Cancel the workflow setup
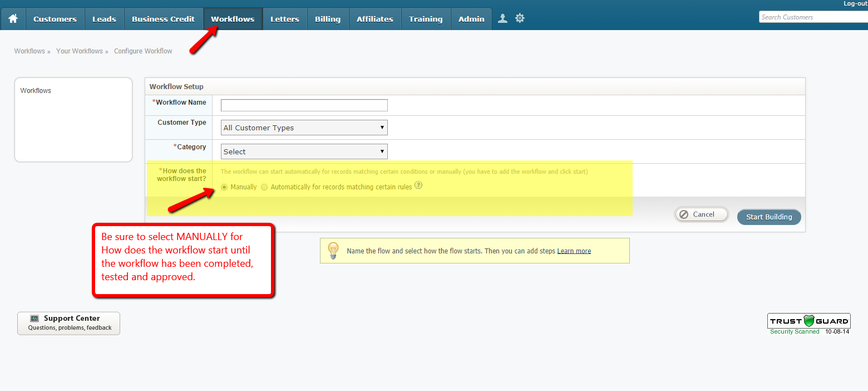Viewport: 868px width, 391px height. click(x=702, y=214)
